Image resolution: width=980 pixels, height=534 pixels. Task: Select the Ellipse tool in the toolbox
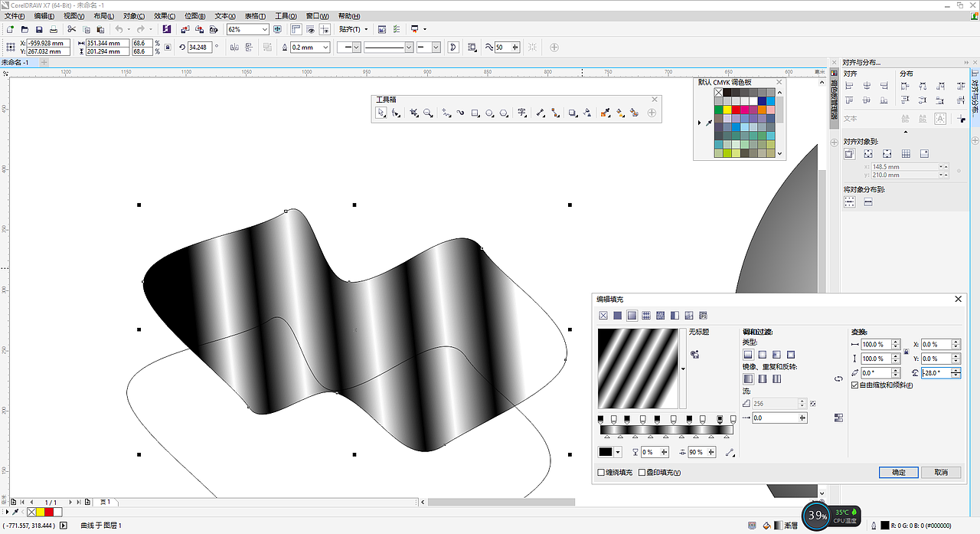(x=490, y=113)
